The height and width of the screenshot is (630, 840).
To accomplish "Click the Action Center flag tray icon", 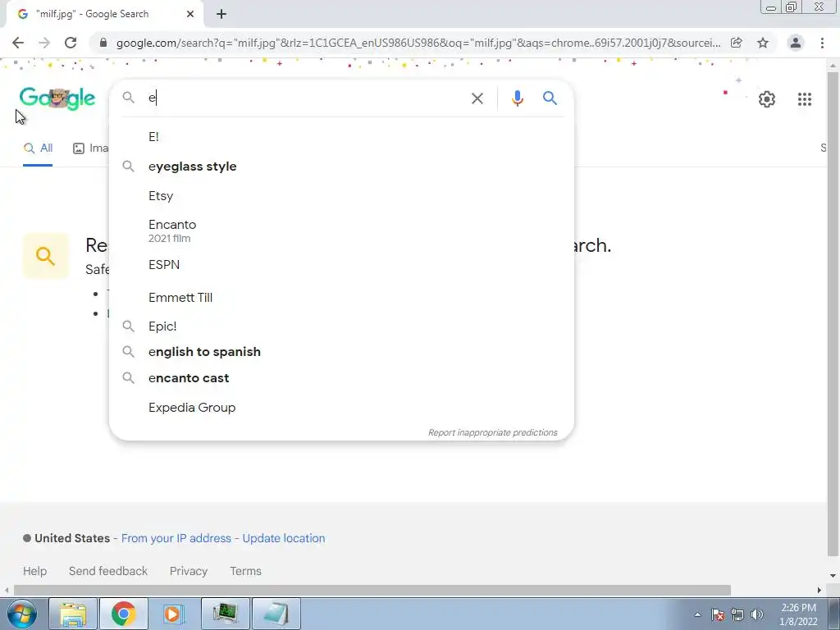I will pos(717,614).
